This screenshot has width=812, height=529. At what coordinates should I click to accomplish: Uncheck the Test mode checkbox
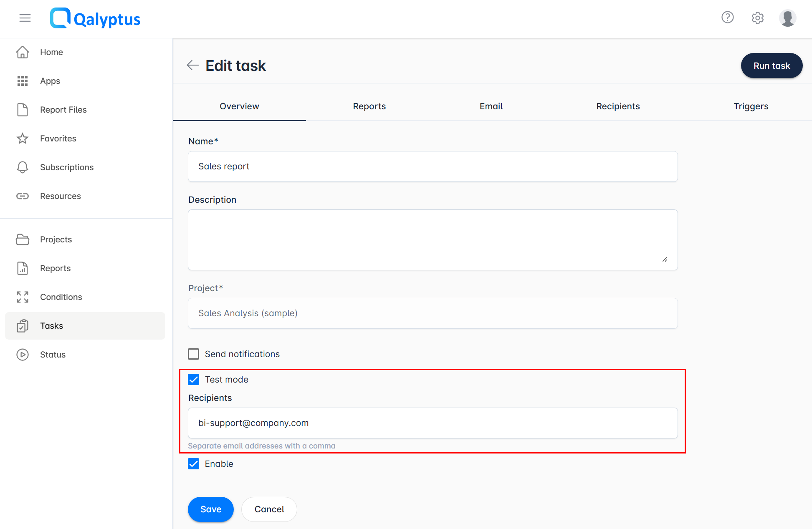(x=194, y=379)
